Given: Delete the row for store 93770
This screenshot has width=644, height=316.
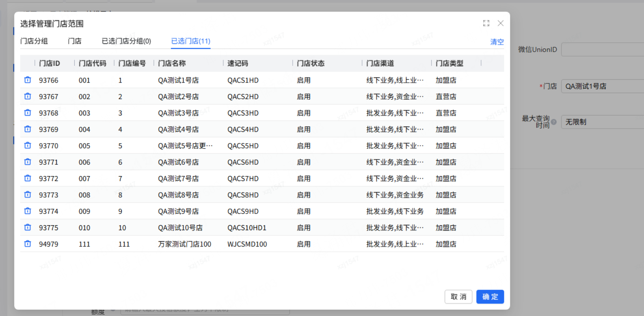Looking at the screenshot, I should [x=28, y=146].
